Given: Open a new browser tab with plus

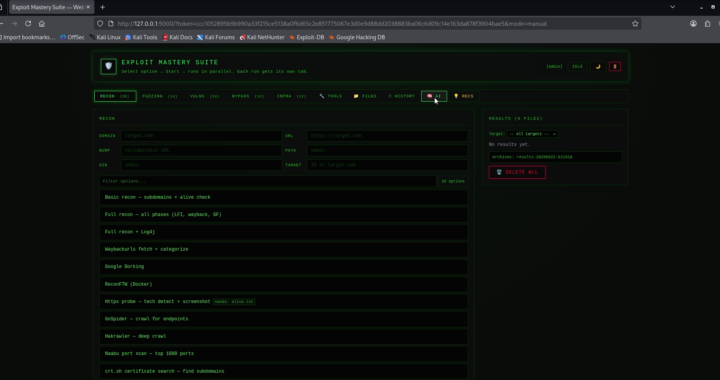Looking at the screenshot, I should coord(102,7).
